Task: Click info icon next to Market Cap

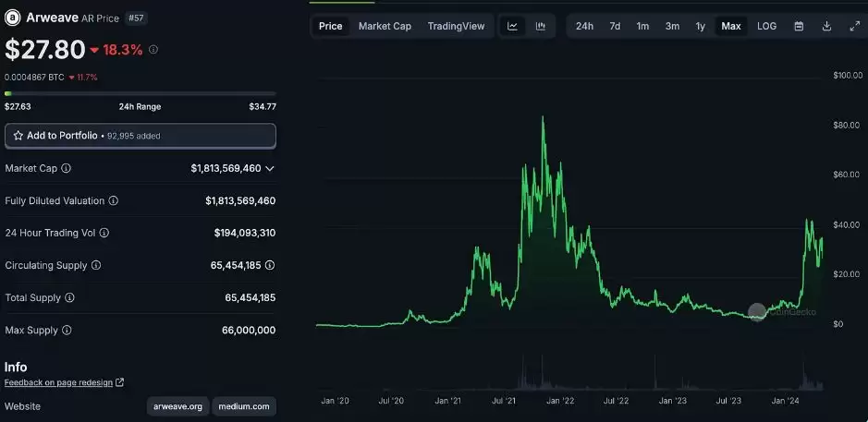Action: click(x=66, y=169)
